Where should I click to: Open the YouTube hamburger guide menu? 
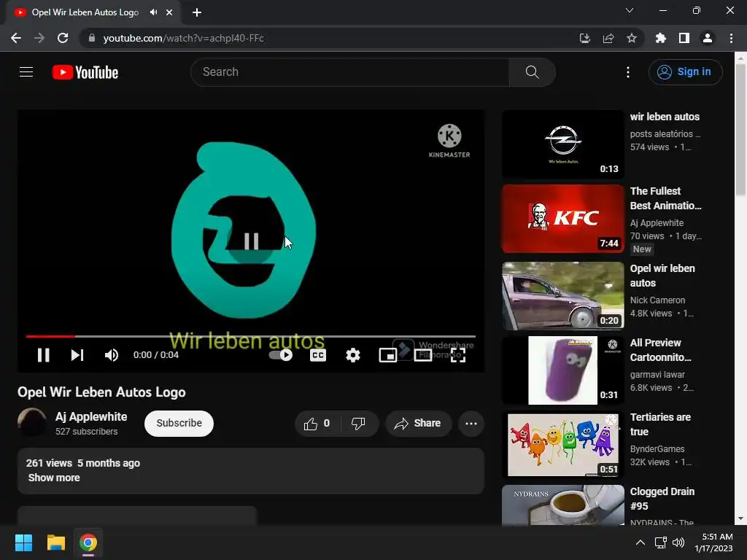point(26,72)
